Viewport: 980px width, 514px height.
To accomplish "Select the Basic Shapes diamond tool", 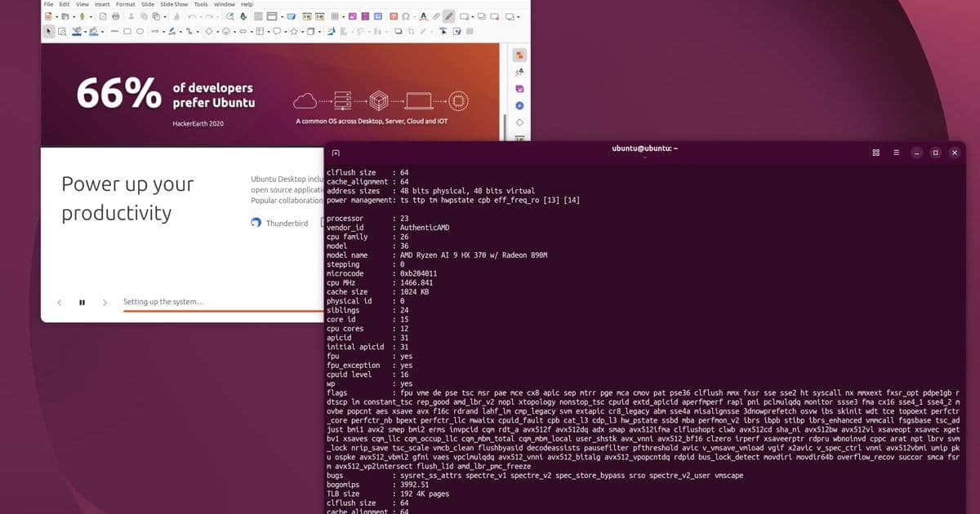I will [209, 31].
